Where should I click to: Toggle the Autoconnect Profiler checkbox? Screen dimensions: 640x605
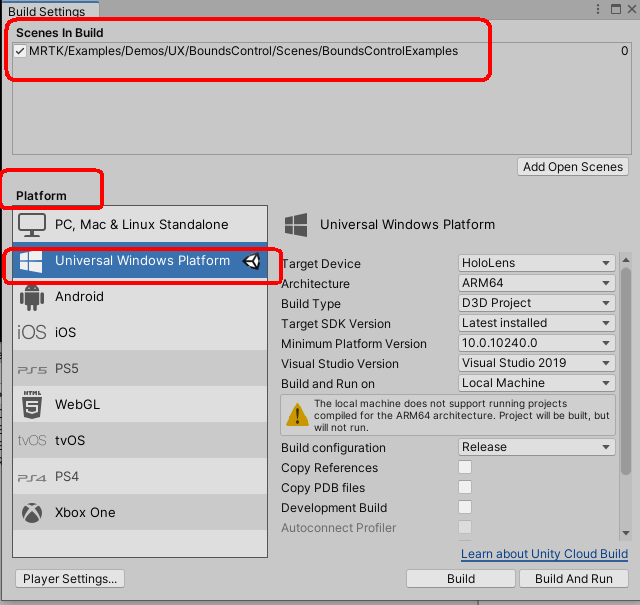point(465,527)
